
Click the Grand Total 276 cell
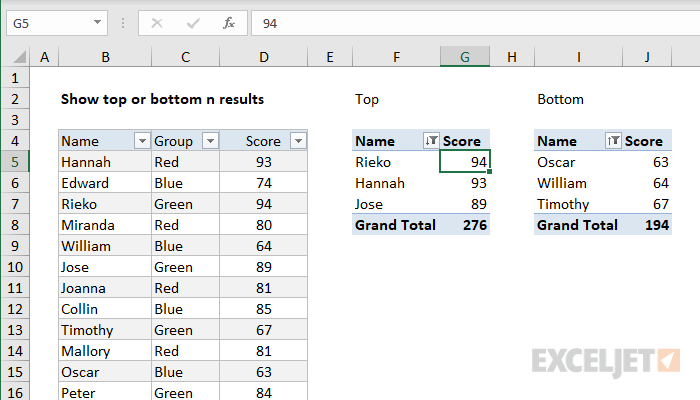[465, 225]
